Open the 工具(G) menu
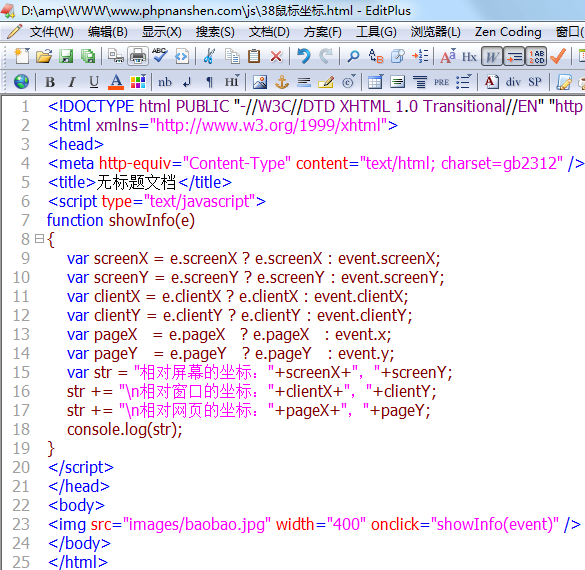The height and width of the screenshot is (570, 585). [376, 32]
